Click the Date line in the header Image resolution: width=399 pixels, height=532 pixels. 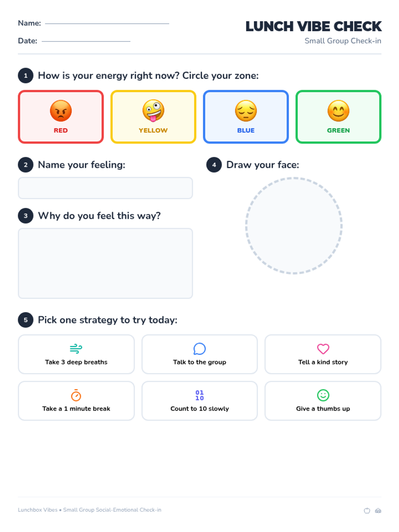point(86,41)
